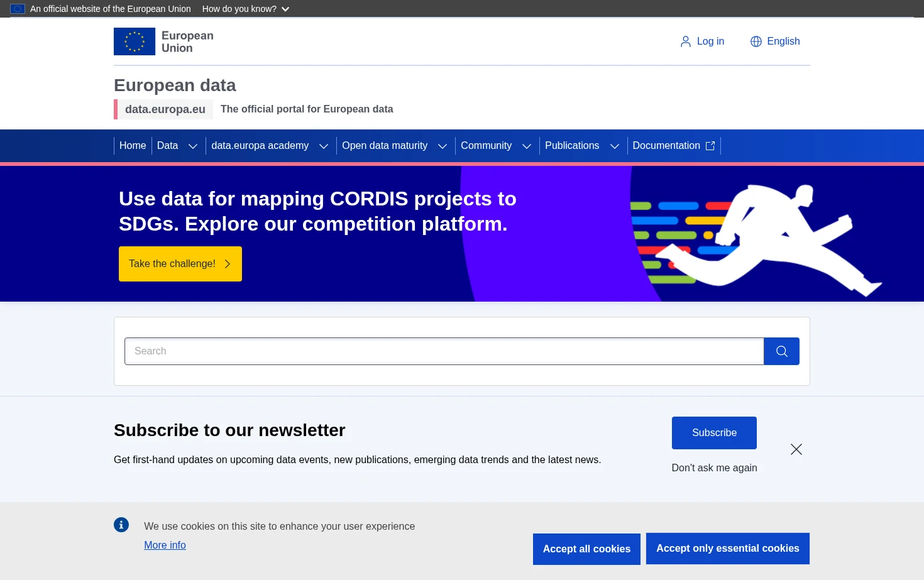Click the Subscribe button

(714, 433)
